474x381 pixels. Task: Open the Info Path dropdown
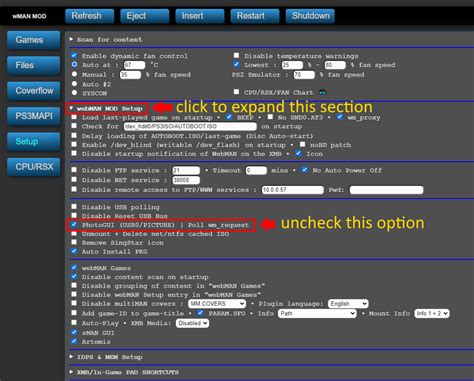pyautogui.click(x=317, y=314)
